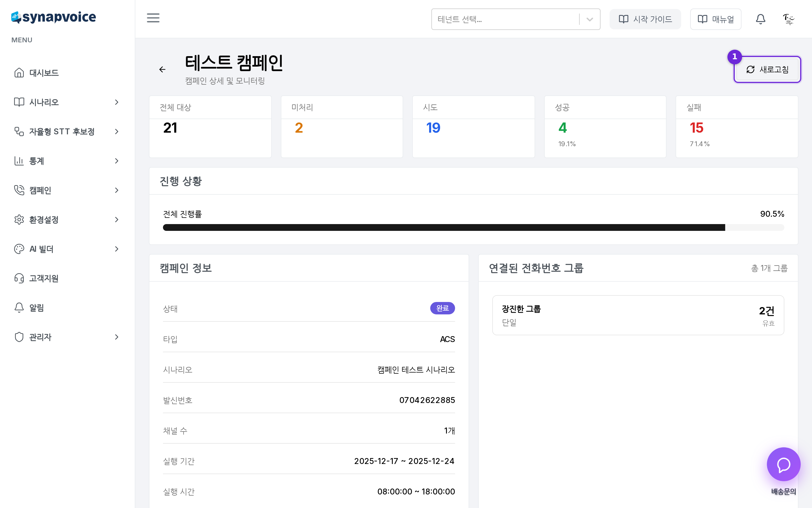Image resolution: width=812 pixels, height=508 pixels.
Task: Click the 08:00:00 ~ 18:00:00 time value
Action: [416, 492]
